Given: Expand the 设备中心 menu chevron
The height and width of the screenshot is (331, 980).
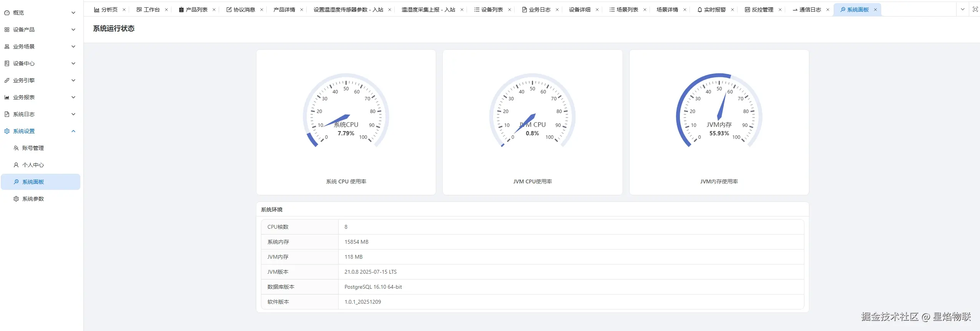Looking at the screenshot, I should [73, 63].
